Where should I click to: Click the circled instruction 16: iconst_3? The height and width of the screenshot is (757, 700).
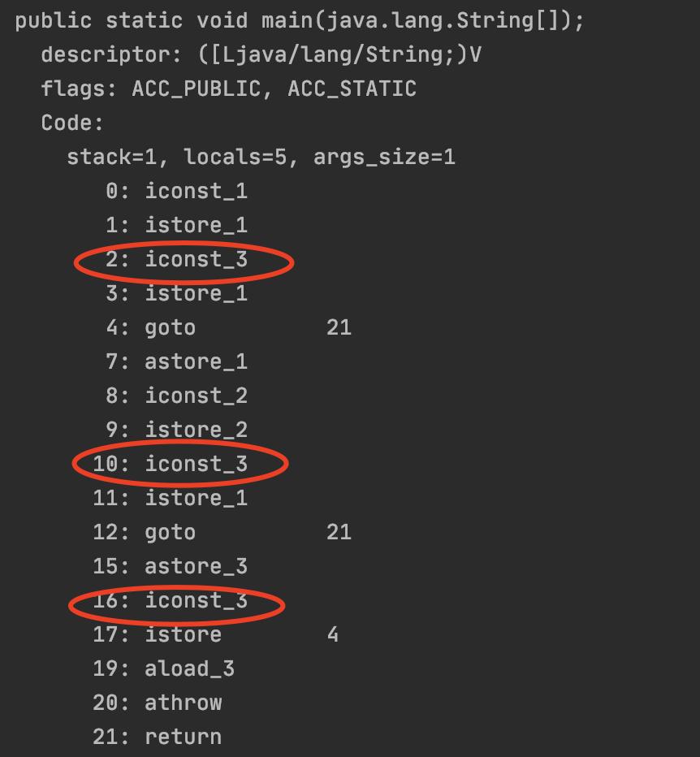coord(177,601)
